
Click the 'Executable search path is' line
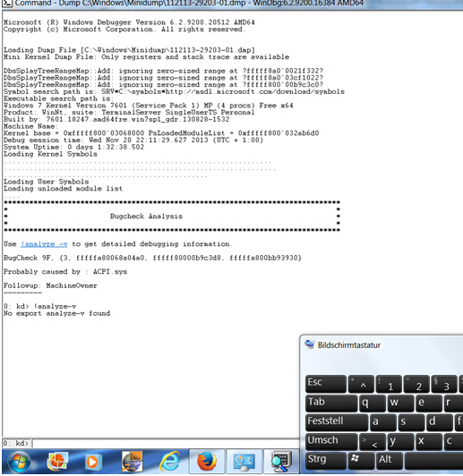click(58, 98)
